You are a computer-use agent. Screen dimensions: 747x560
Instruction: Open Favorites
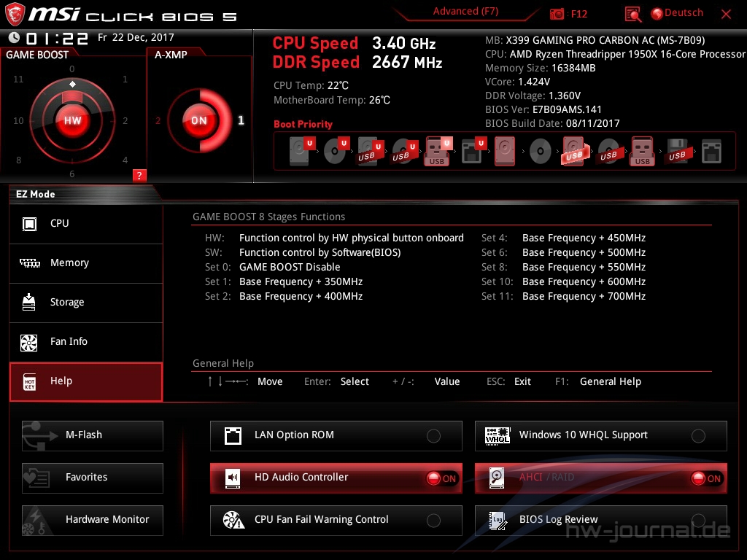coord(93,478)
